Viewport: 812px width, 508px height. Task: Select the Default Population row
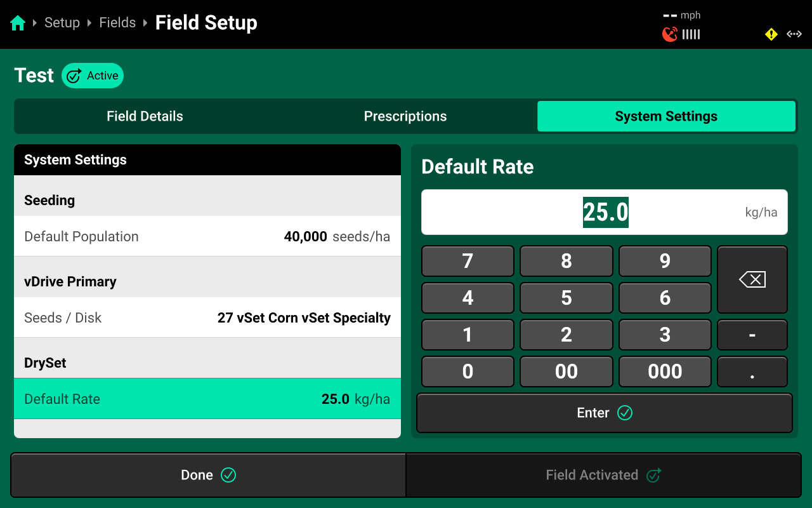coord(207,236)
